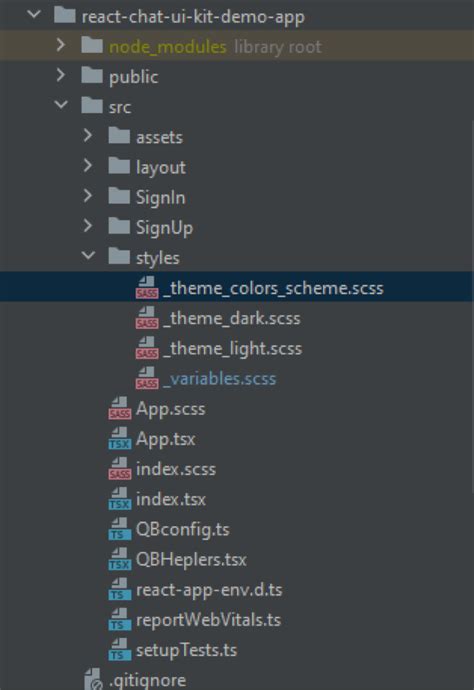Screen dimensions: 474x690
Task: Click the src folder icon
Action: coord(92,106)
